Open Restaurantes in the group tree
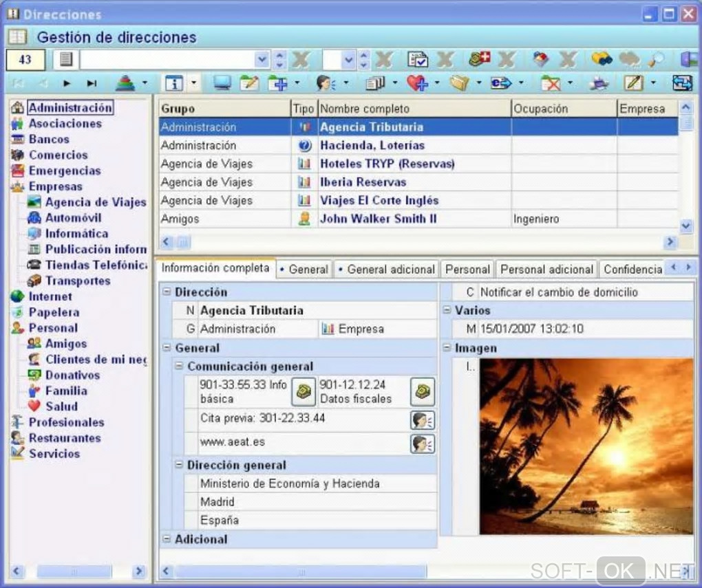This screenshot has width=702, height=588. click(x=65, y=437)
